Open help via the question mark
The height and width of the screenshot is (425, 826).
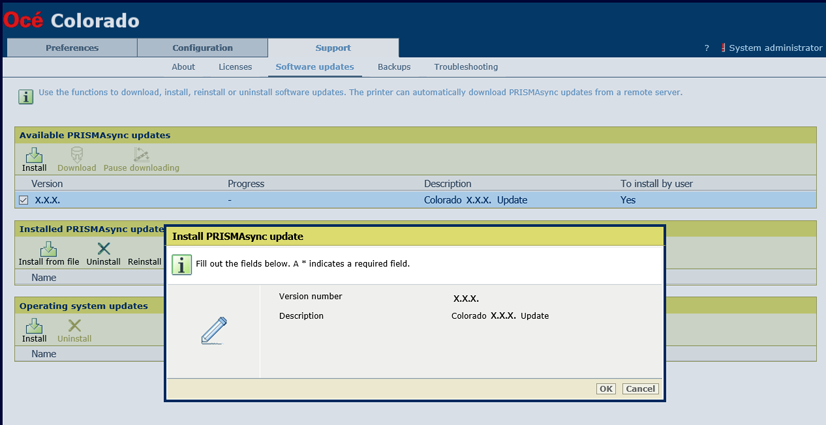(706, 48)
